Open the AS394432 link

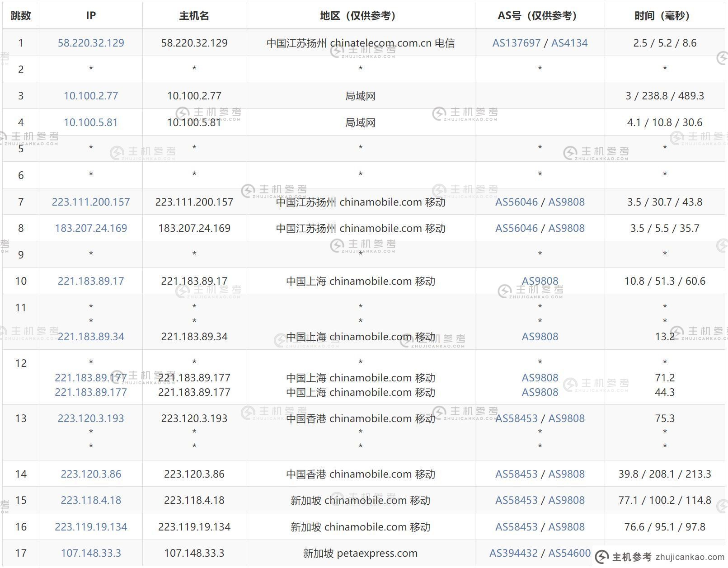[x=514, y=553]
